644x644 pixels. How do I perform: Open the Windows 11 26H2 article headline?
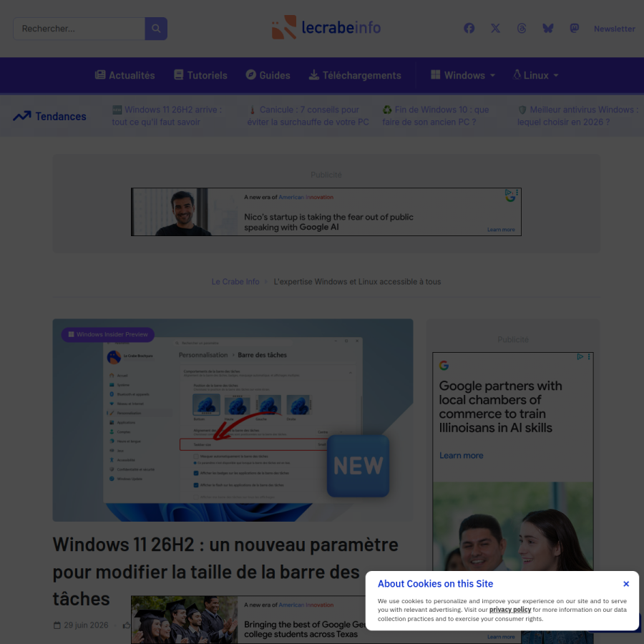pyautogui.click(x=225, y=572)
